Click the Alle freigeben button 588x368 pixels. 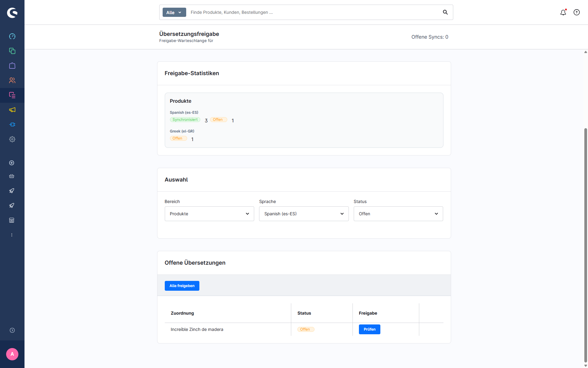[x=182, y=286]
